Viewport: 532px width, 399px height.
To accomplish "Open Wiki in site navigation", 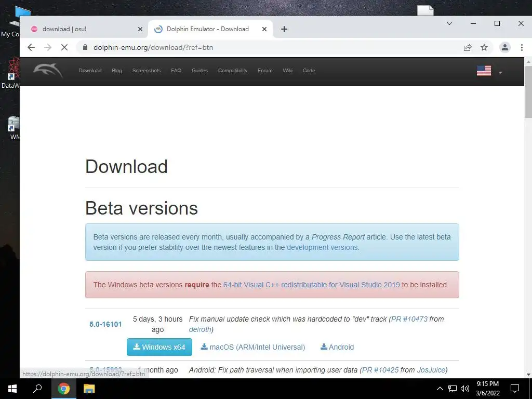I will pos(287,71).
